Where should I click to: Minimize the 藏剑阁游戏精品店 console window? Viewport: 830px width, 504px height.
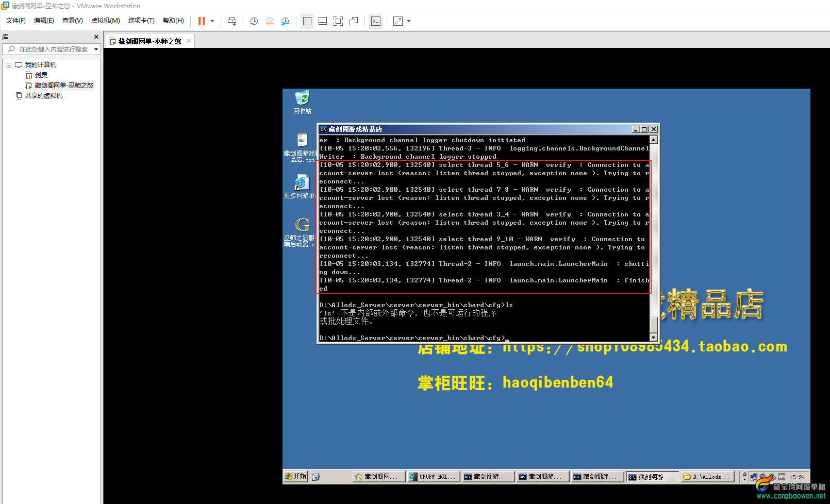click(x=636, y=129)
